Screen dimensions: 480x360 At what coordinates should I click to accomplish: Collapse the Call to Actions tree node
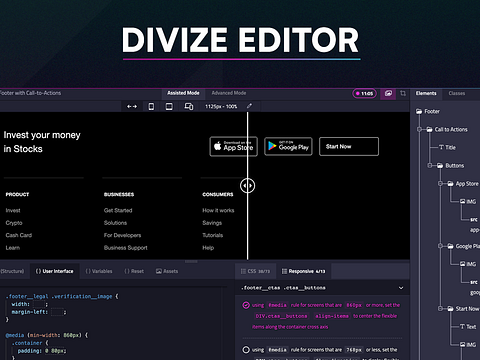pyautogui.click(x=419, y=129)
